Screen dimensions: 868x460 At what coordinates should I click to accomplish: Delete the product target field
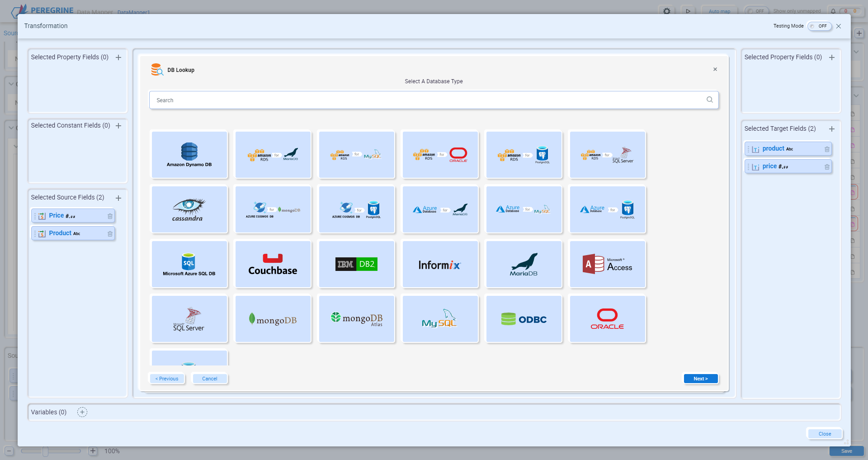pyautogui.click(x=827, y=149)
